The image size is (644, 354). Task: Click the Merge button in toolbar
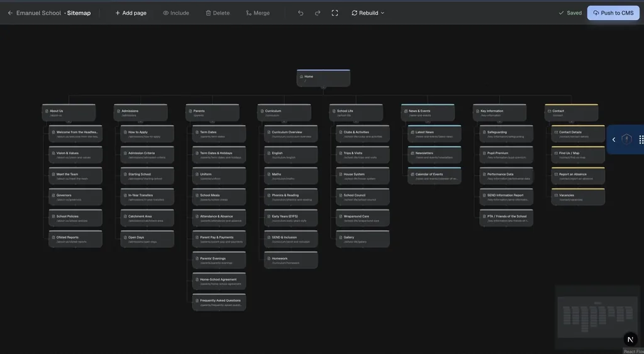[257, 13]
